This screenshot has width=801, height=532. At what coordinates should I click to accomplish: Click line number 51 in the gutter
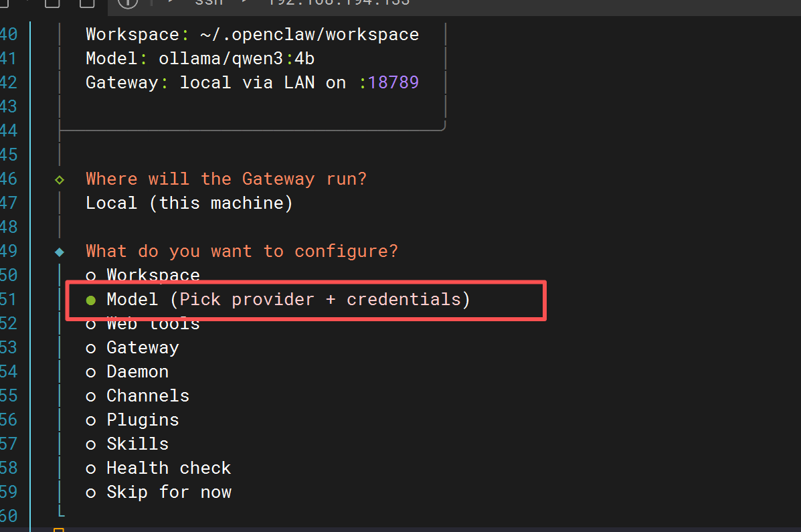(x=9, y=300)
